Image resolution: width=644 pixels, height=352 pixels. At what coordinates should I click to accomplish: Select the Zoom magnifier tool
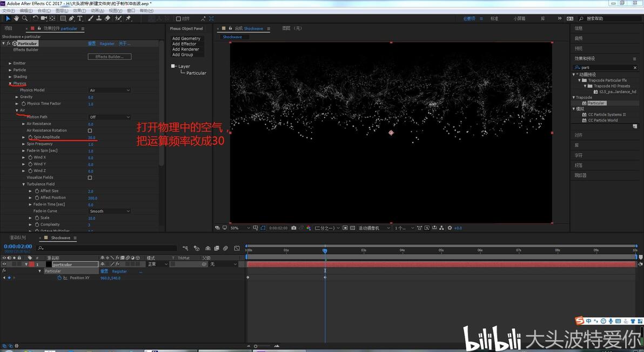[x=25, y=18]
